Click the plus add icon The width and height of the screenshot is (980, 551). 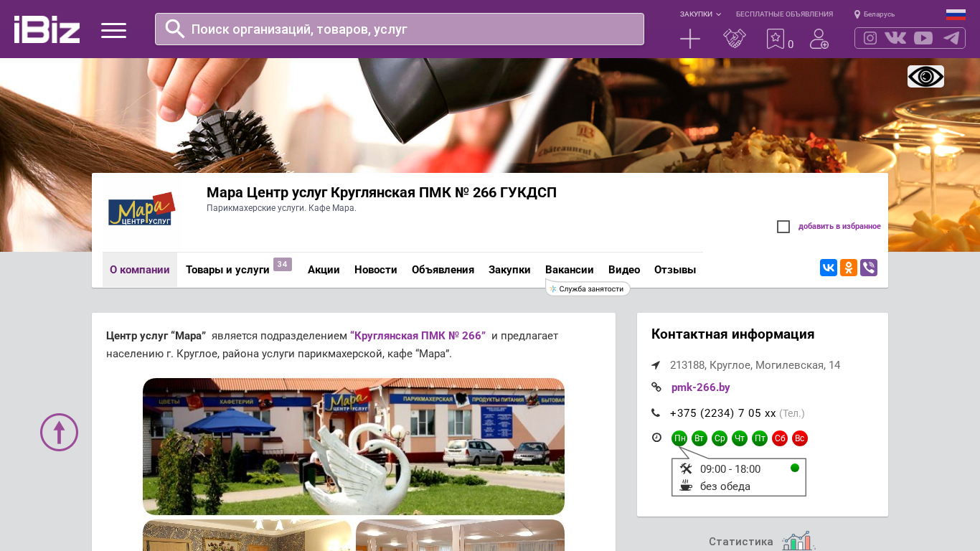coord(690,39)
